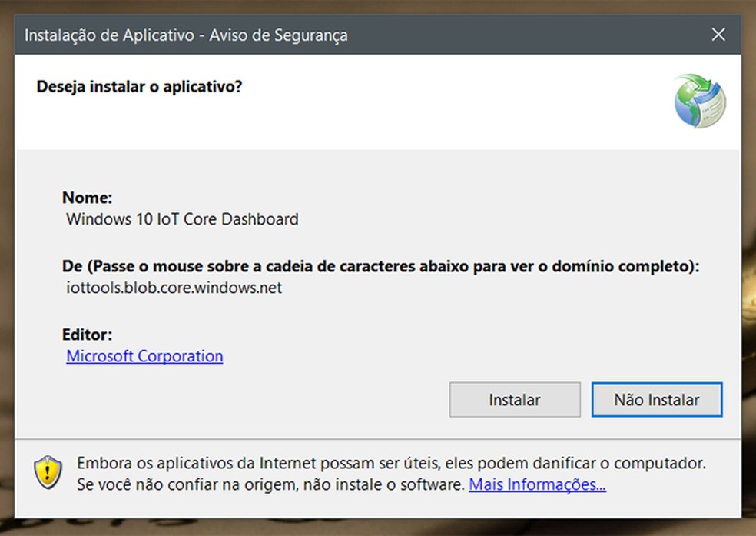Click the exclamation mark on the warning shield

click(x=48, y=473)
